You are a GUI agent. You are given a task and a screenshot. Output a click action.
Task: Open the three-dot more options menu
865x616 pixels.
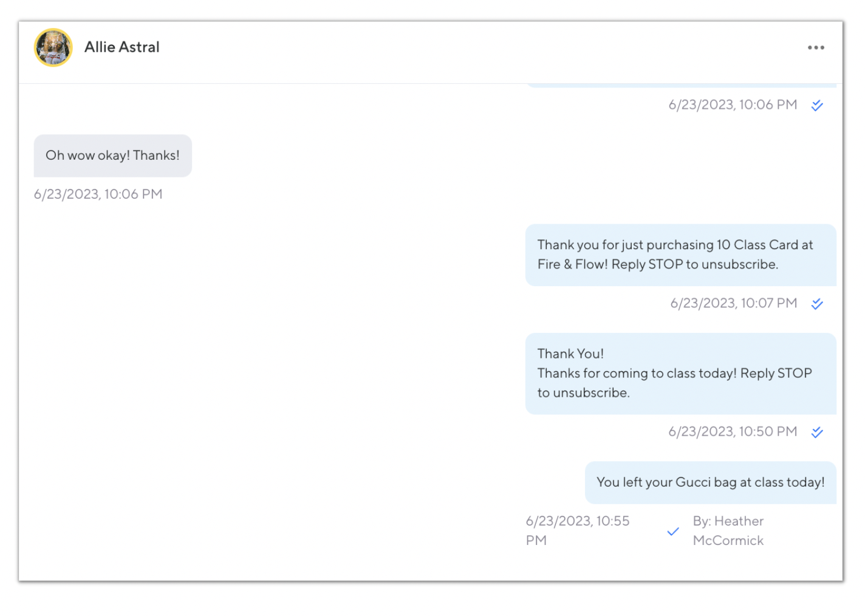(x=815, y=47)
